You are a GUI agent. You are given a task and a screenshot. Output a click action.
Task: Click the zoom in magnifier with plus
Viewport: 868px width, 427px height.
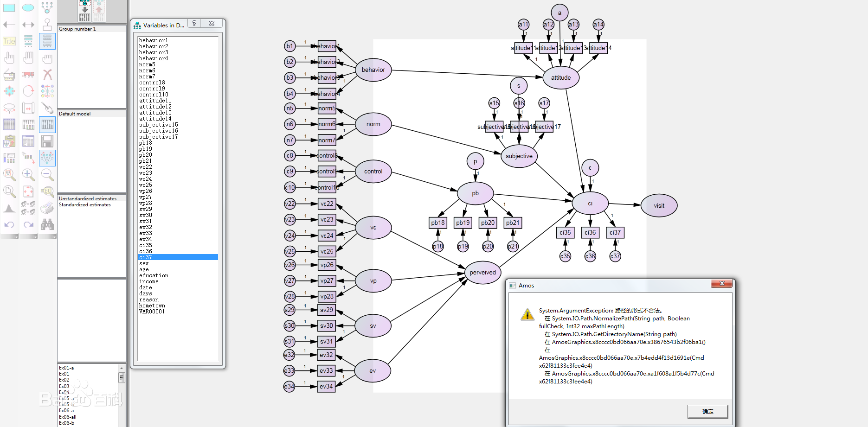28,175
